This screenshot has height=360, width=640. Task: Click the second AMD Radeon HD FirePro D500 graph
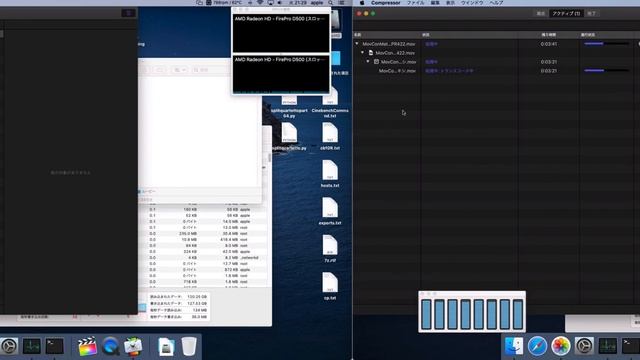point(281,74)
